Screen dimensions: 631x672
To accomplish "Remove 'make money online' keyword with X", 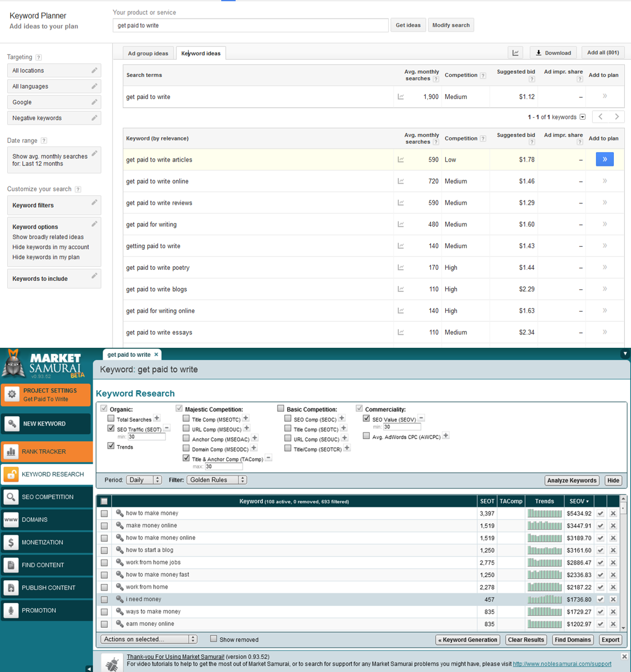I will [613, 526].
